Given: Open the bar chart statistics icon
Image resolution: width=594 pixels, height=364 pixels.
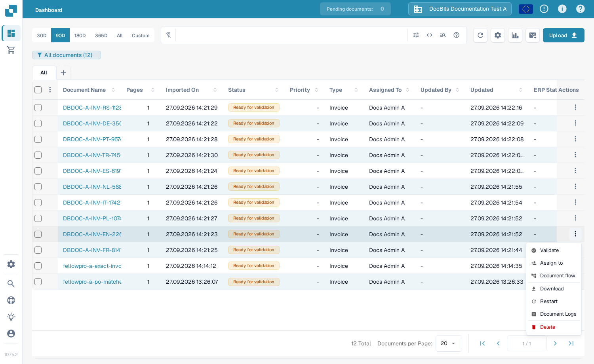Looking at the screenshot, I should (x=515, y=35).
